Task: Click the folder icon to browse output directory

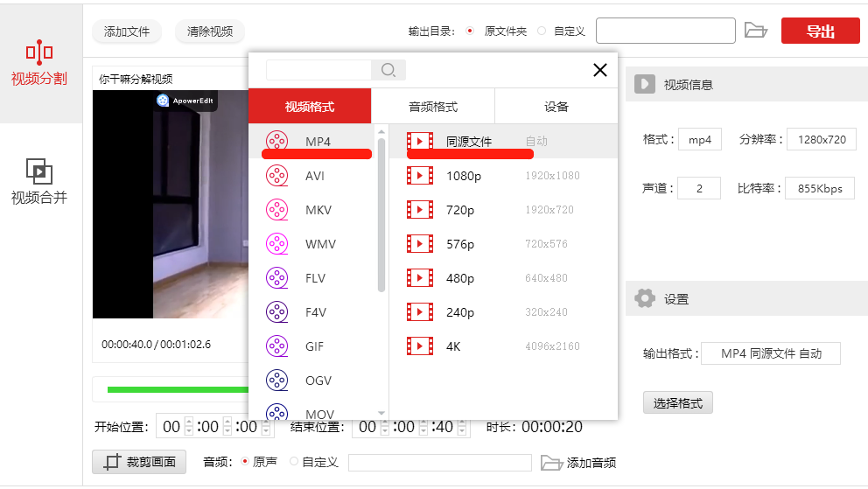Action: pyautogui.click(x=756, y=31)
